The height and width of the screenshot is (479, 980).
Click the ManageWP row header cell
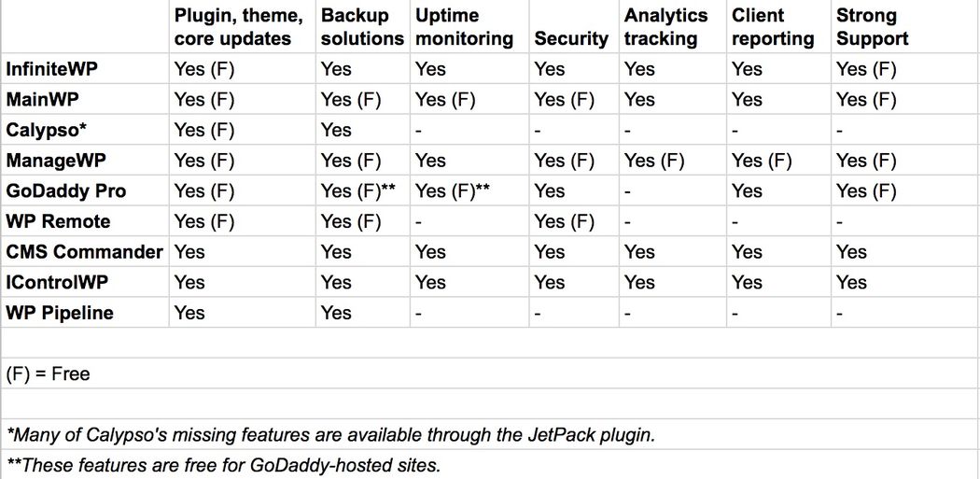coord(85,161)
